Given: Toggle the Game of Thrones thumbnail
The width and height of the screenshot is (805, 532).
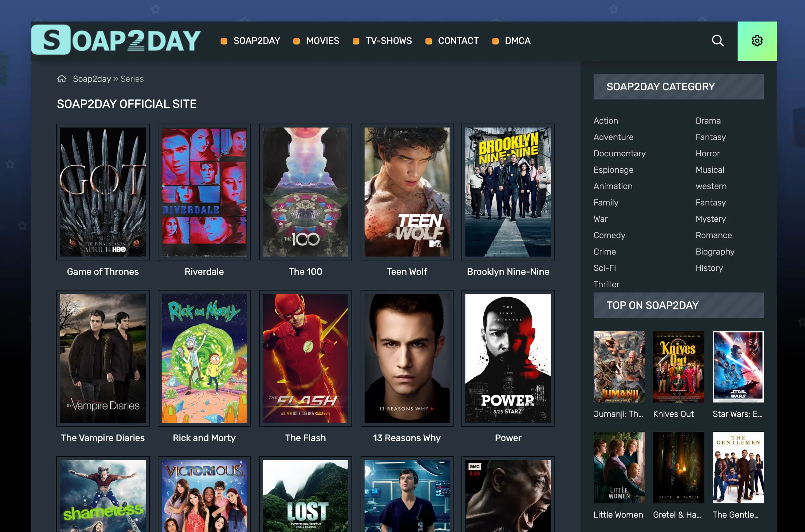Looking at the screenshot, I should pos(103,191).
